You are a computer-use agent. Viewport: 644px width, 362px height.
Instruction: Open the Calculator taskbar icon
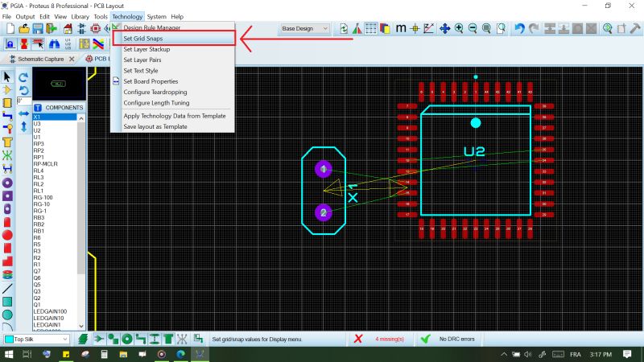[x=104, y=354]
